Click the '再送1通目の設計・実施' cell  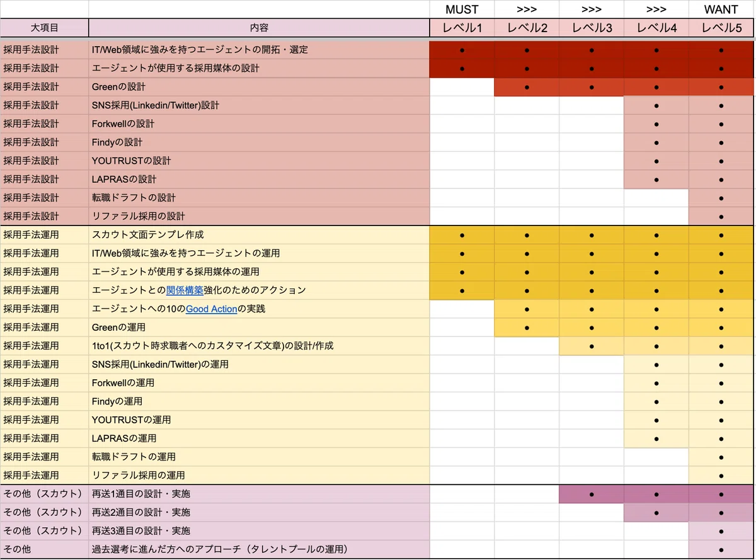259,494
